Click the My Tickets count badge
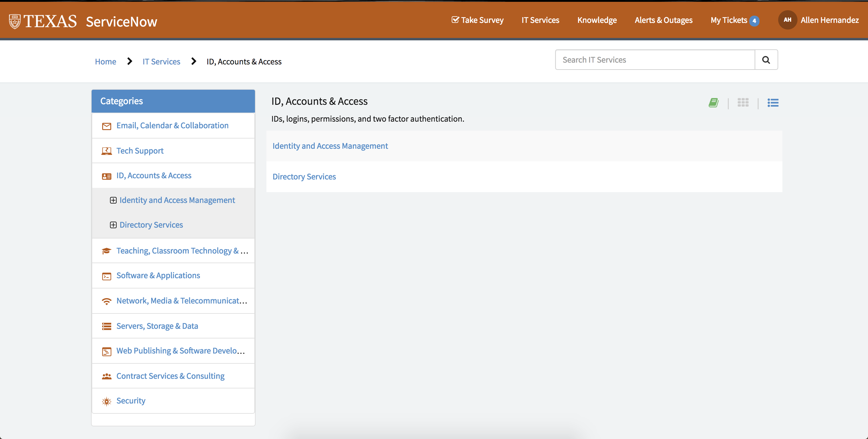The image size is (868, 439). tap(754, 21)
